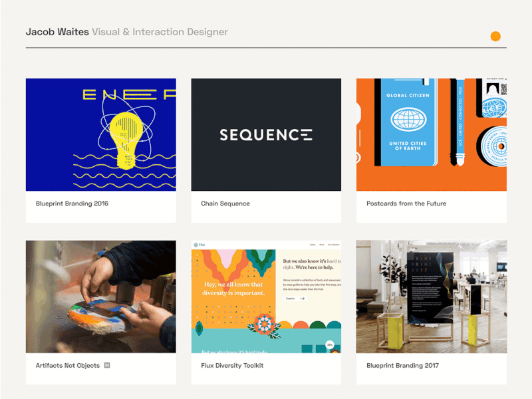Image resolution: width=532 pixels, height=399 pixels.
Task: Open the Global Citizen passport thumbnail
Action: pyautogui.click(x=431, y=135)
